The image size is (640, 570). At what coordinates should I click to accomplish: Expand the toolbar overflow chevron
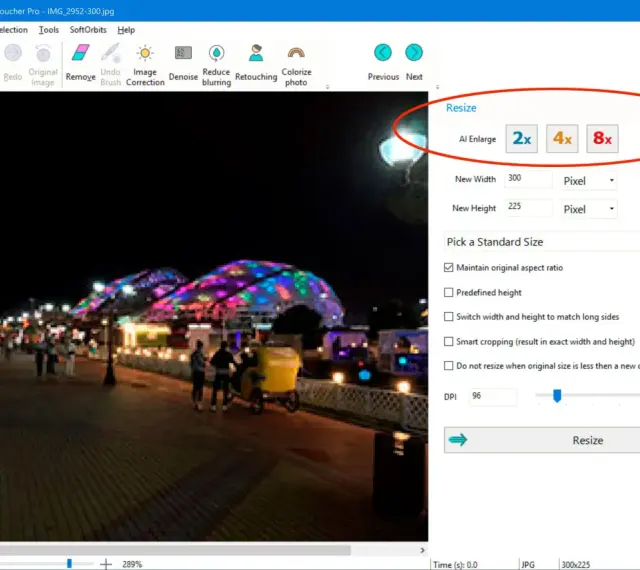(327, 87)
